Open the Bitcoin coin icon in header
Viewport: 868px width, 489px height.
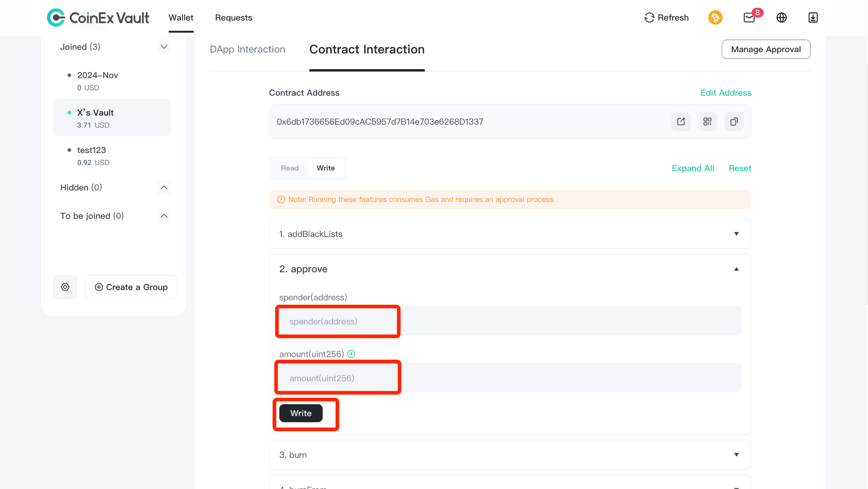[x=715, y=18]
